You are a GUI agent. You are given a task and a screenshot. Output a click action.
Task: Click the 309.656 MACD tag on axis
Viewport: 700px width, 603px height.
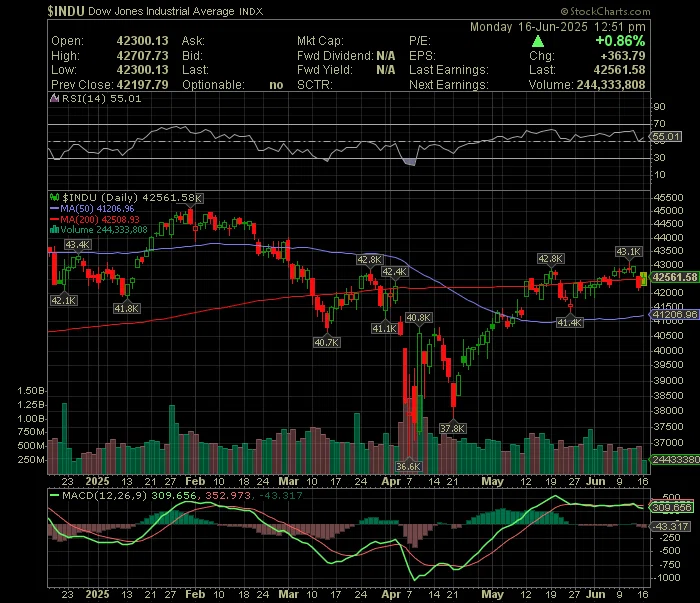point(672,507)
